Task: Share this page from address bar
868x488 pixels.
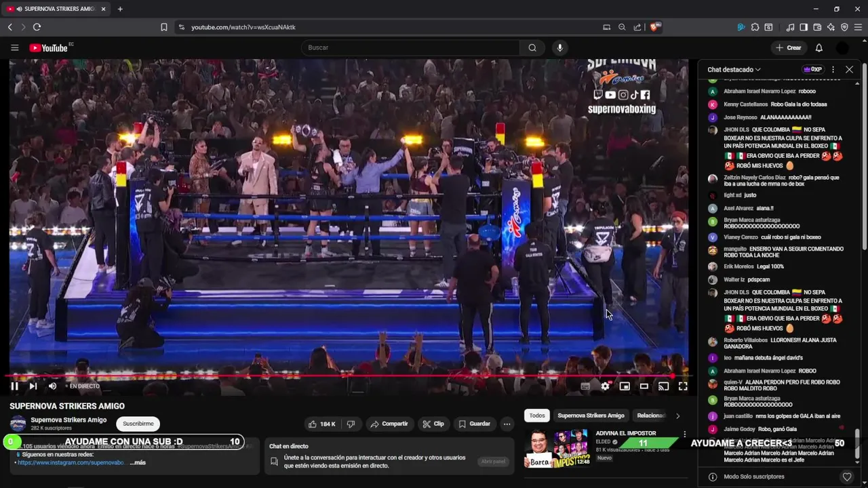Action: click(x=637, y=27)
